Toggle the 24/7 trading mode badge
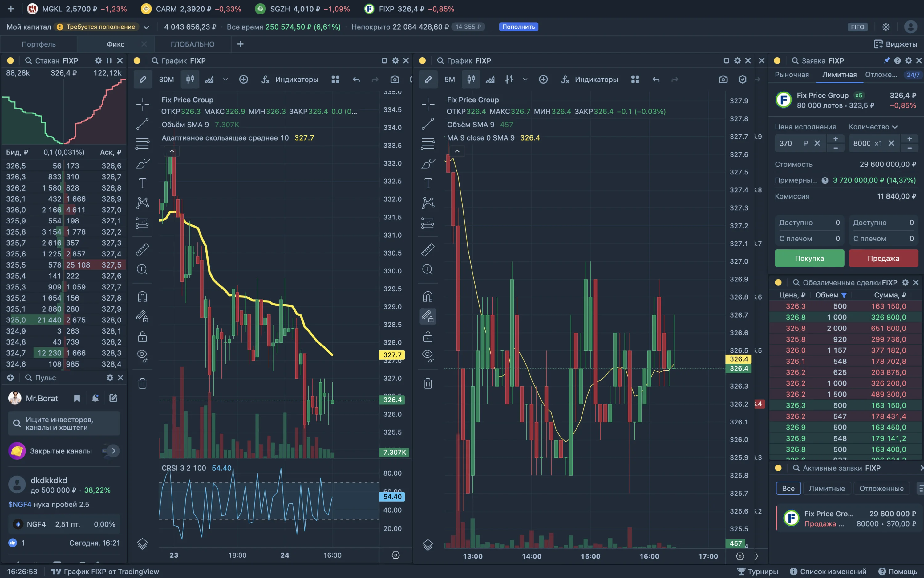 pyautogui.click(x=913, y=75)
